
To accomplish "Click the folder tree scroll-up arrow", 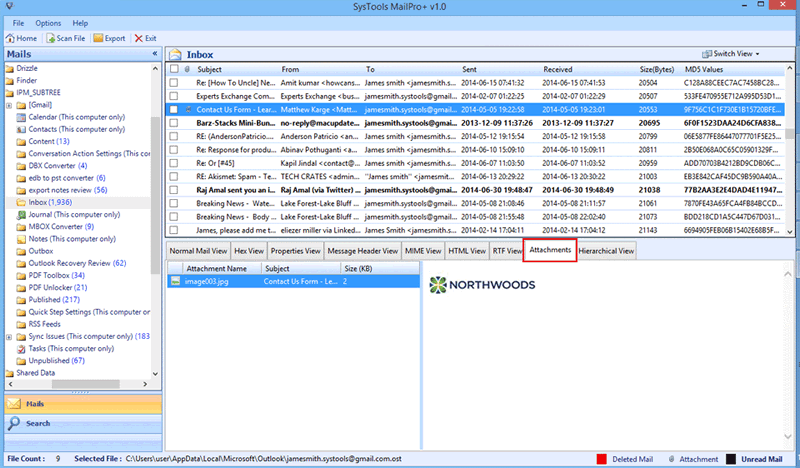I will [156, 68].
